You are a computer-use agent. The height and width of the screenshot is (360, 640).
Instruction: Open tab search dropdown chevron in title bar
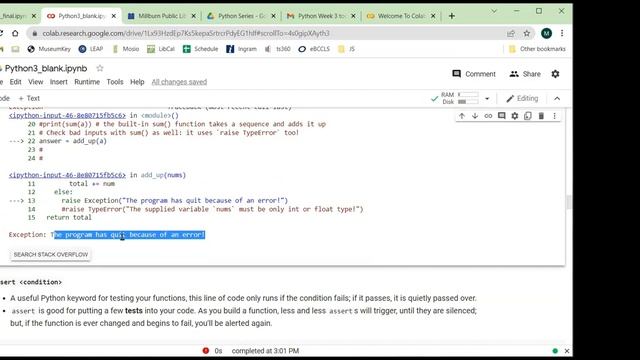pos(494,11)
